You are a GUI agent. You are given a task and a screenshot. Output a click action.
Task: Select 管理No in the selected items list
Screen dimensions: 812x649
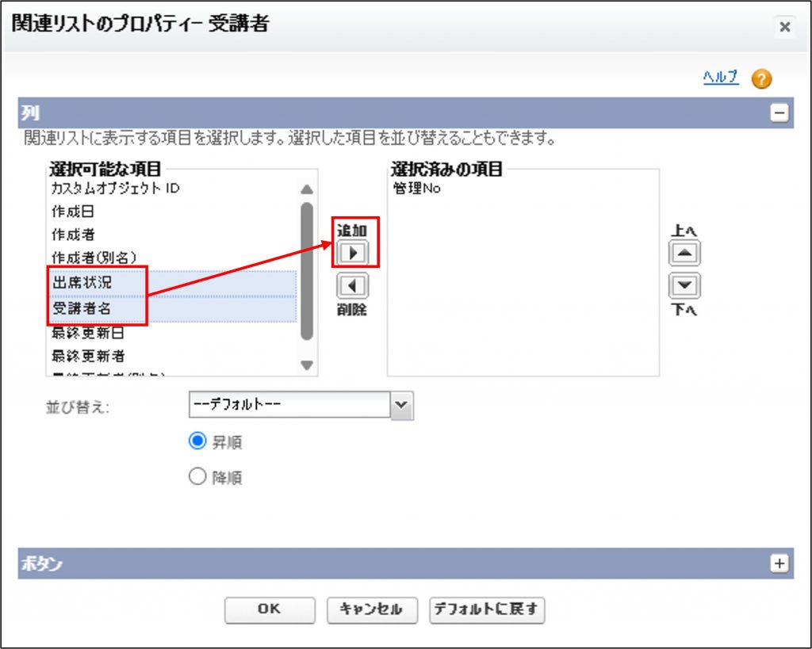[416, 189]
